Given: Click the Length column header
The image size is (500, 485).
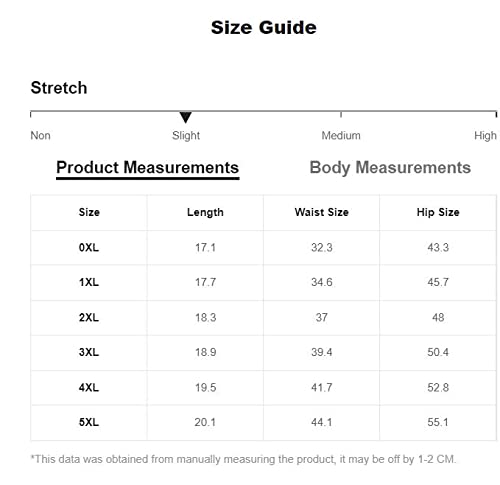Looking at the screenshot, I should pos(205,212).
